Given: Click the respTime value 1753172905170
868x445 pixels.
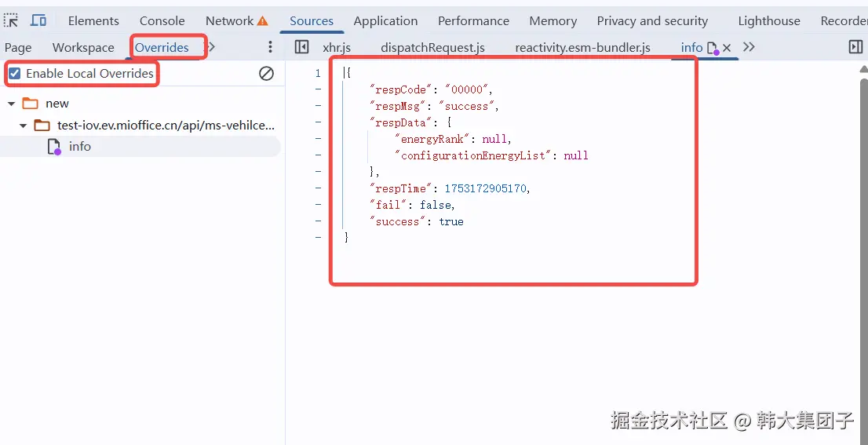Looking at the screenshot, I should pos(486,188).
